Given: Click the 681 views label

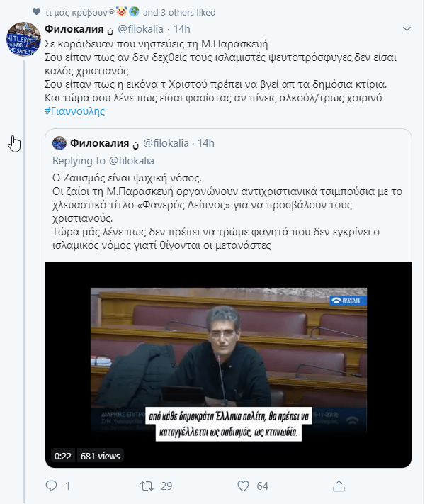Looking at the screenshot, I should click(100, 456).
